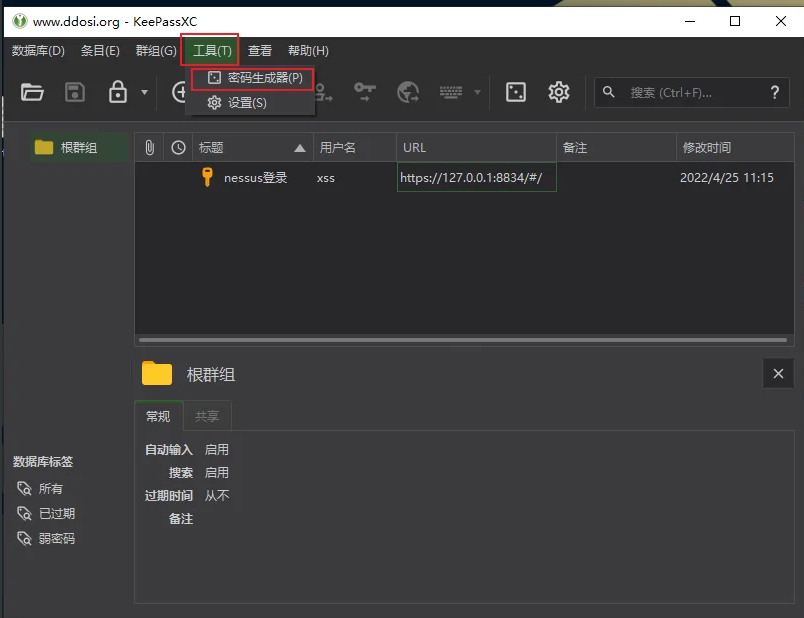Open the 条目(E) menu
This screenshot has width=804, height=618.
click(100, 51)
